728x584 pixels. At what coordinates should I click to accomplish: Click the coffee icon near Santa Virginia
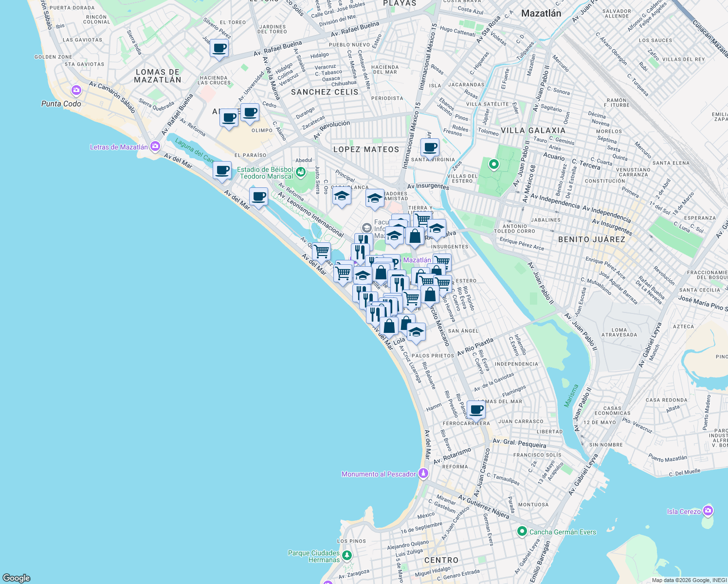click(x=430, y=147)
